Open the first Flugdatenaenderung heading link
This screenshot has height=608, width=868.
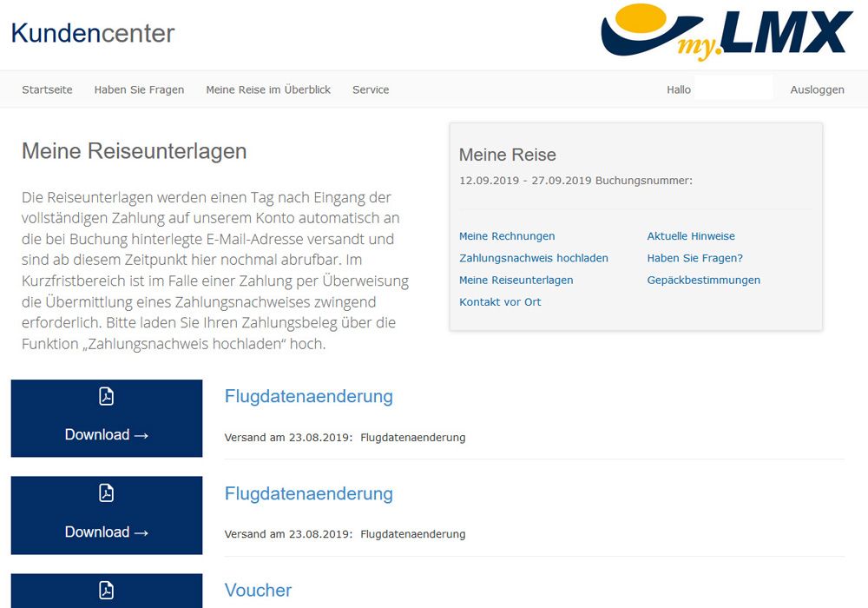[x=308, y=397]
